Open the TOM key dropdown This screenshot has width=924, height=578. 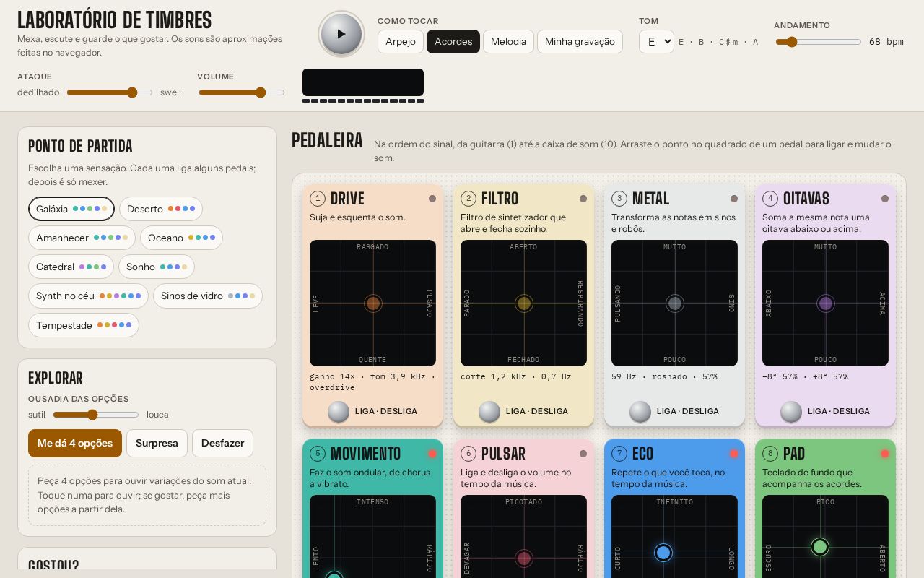tap(656, 41)
